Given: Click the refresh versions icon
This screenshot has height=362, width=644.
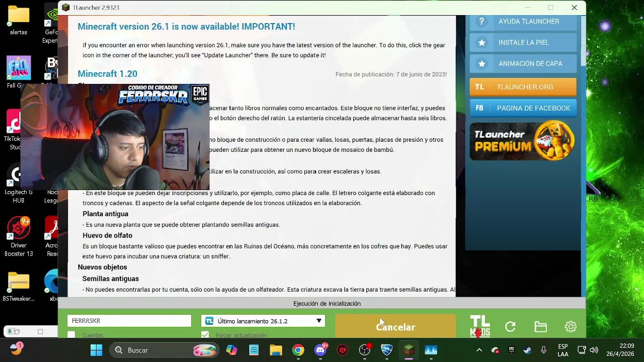Looking at the screenshot, I should click(x=510, y=327).
